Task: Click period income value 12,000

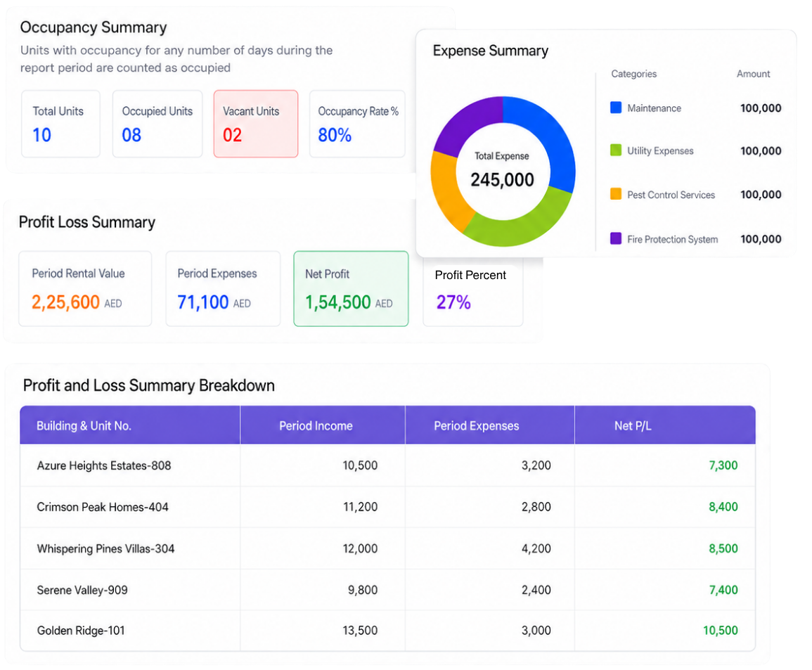Action: click(x=360, y=549)
